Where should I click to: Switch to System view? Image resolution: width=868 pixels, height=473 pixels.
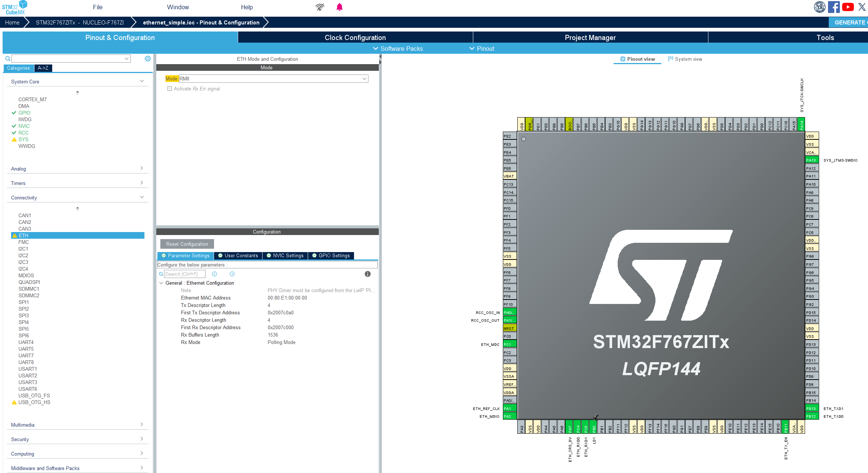tap(685, 59)
